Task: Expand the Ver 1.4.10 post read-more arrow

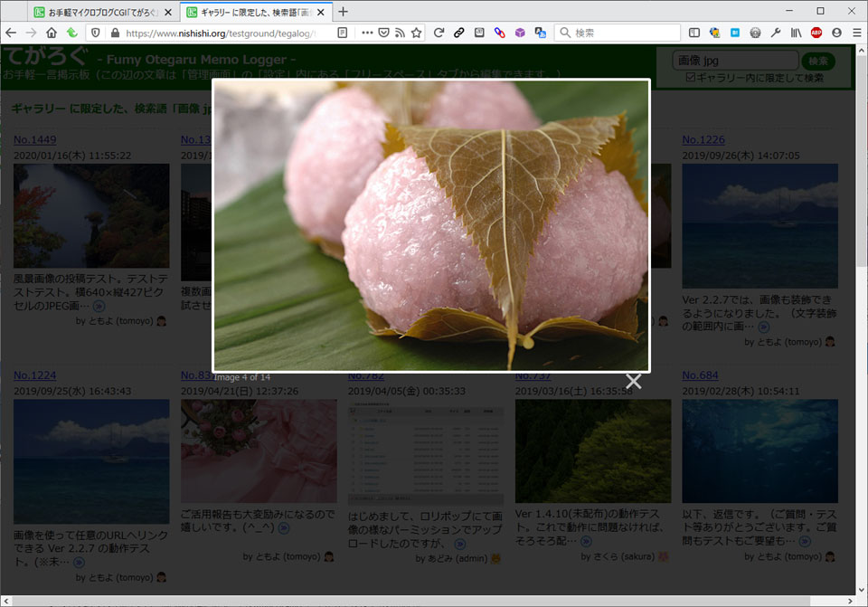Action: click(586, 541)
